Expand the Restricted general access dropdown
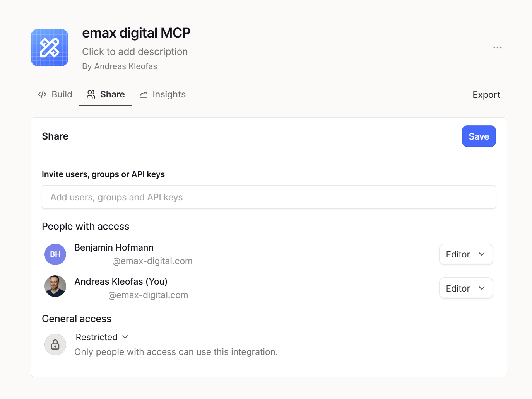 (x=102, y=337)
